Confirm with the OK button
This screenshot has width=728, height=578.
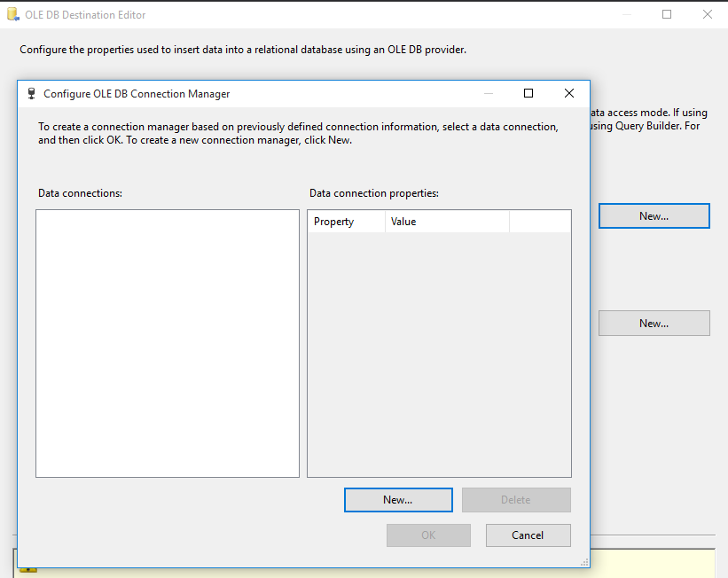(428, 535)
